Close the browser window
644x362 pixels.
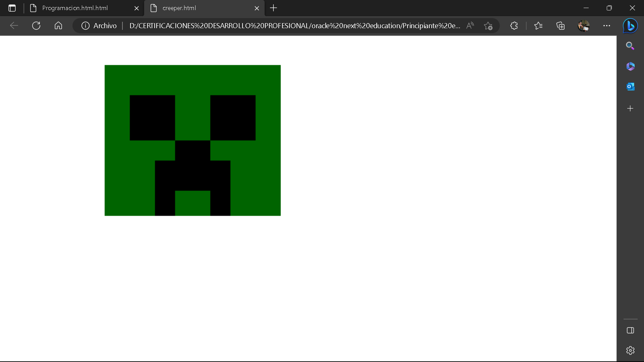tap(632, 8)
